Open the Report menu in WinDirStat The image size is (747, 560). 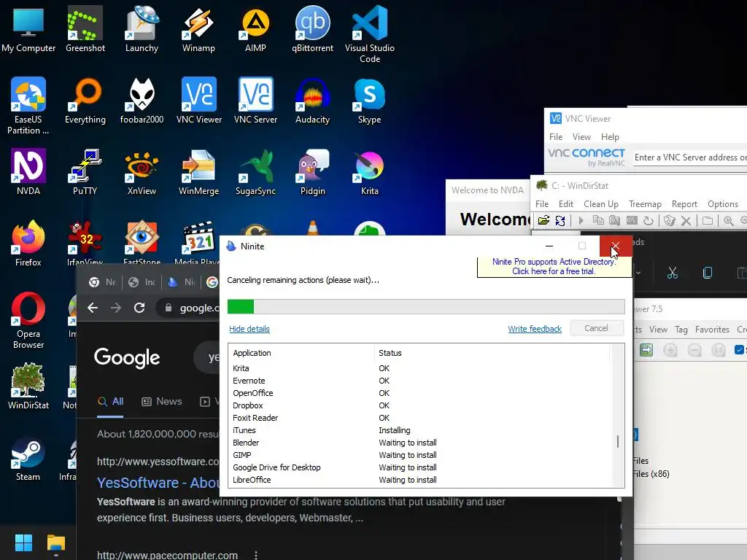684,204
